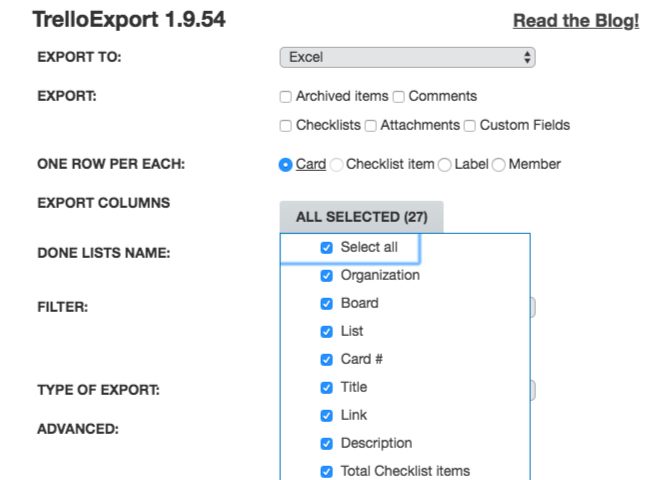The width and height of the screenshot is (670, 480).
Task: Open the Export To Excel dropdown
Action: [407, 57]
